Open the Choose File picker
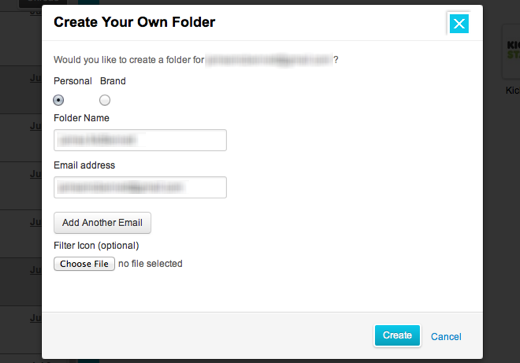 coord(84,264)
